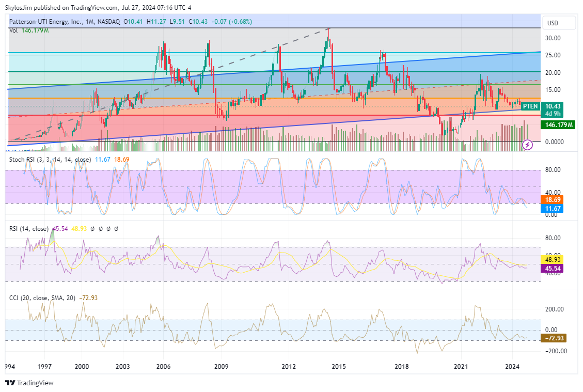Image resolution: width=583 pixels, height=392 pixels.
Task: Click the purple lightning bolt icon
Action: point(527,145)
